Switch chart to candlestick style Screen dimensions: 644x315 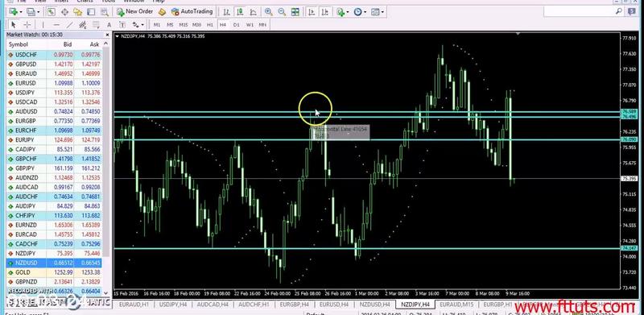coord(239,11)
